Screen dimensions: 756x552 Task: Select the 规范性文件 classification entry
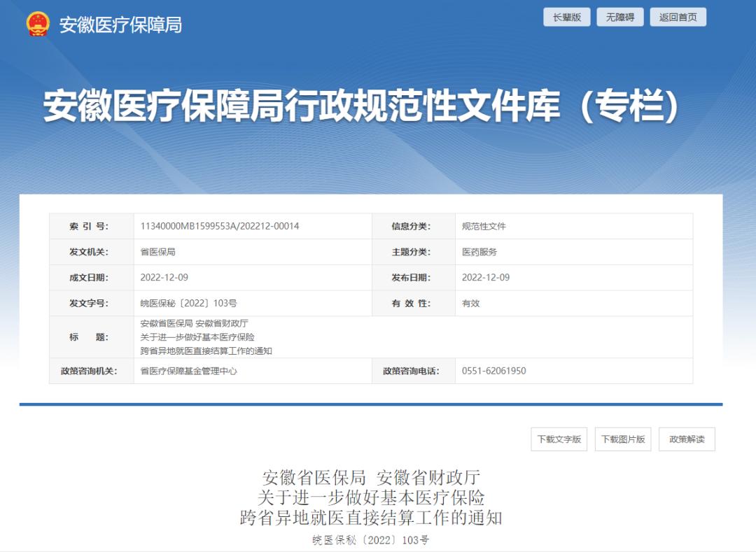(480, 227)
